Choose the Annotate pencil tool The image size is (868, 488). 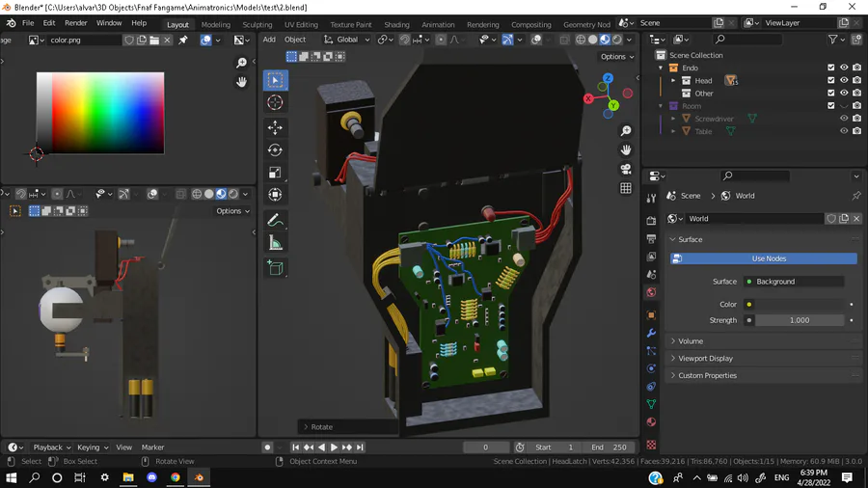pyautogui.click(x=275, y=221)
